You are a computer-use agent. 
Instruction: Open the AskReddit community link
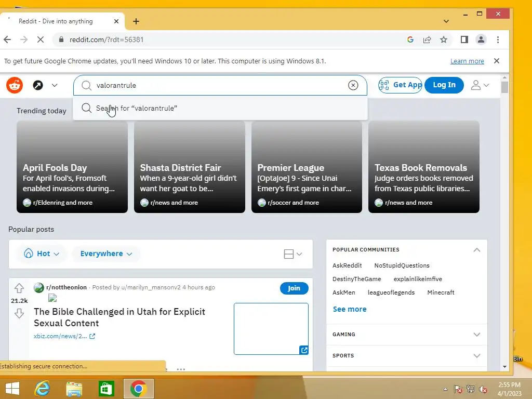tap(347, 265)
